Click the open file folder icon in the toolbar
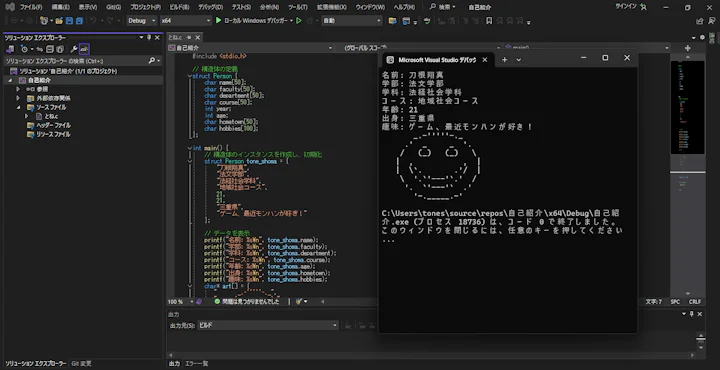This screenshot has width=720, height=370. (59, 21)
